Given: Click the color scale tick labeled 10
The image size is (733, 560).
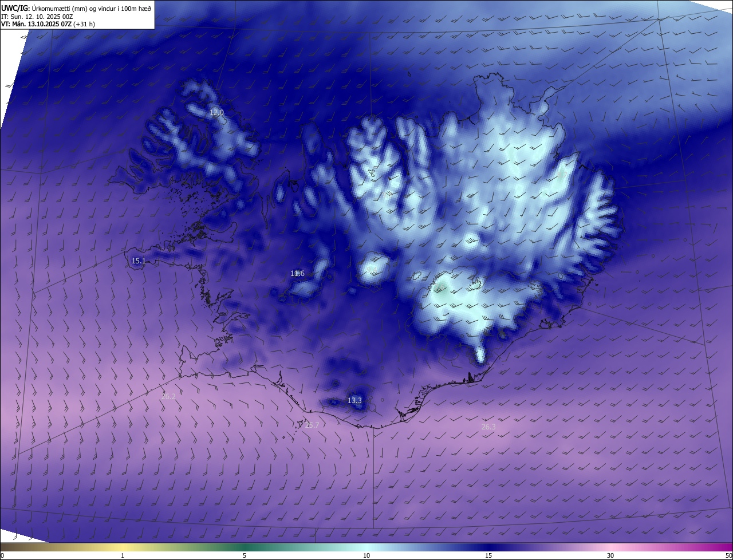Looking at the screenshot, I should pos(366,555).
